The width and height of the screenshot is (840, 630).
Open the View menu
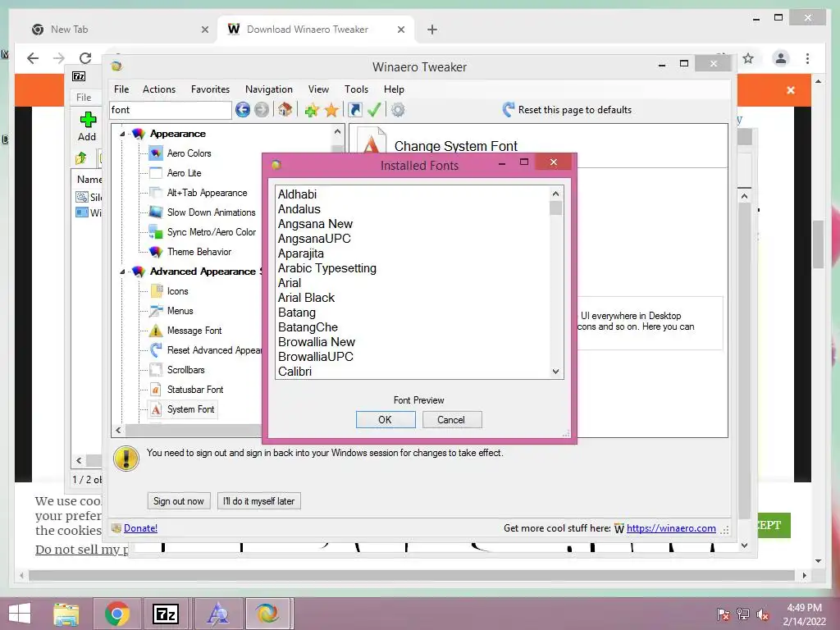318,89
